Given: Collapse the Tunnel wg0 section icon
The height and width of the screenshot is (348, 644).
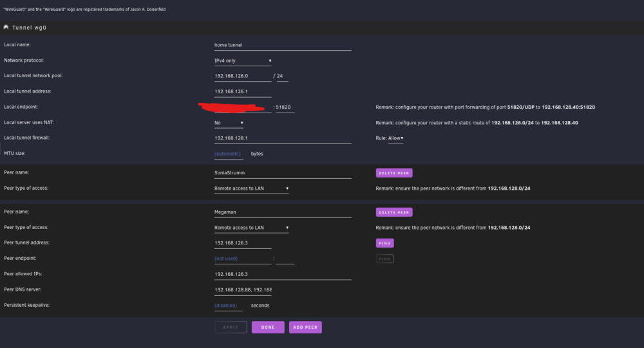Looking at the screenshot, I should (x=6, y=27).
